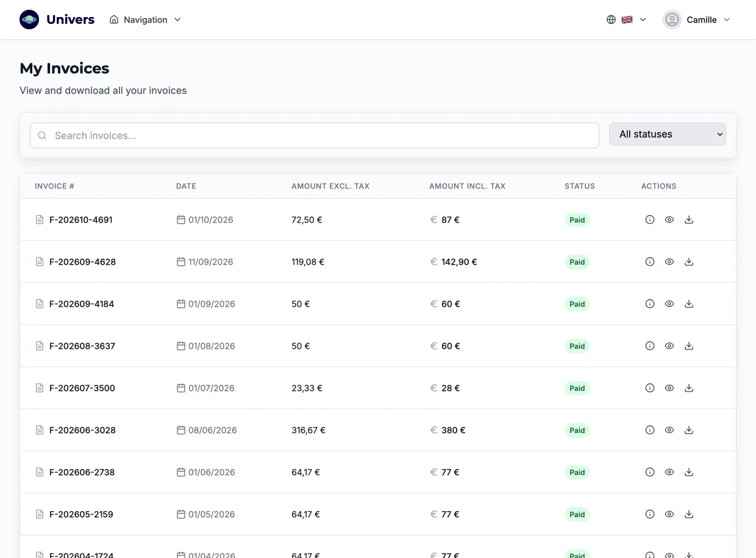Open the Navigation dropdown menu
This screenshot has height=558, width=756.
[x=145, y=20]
